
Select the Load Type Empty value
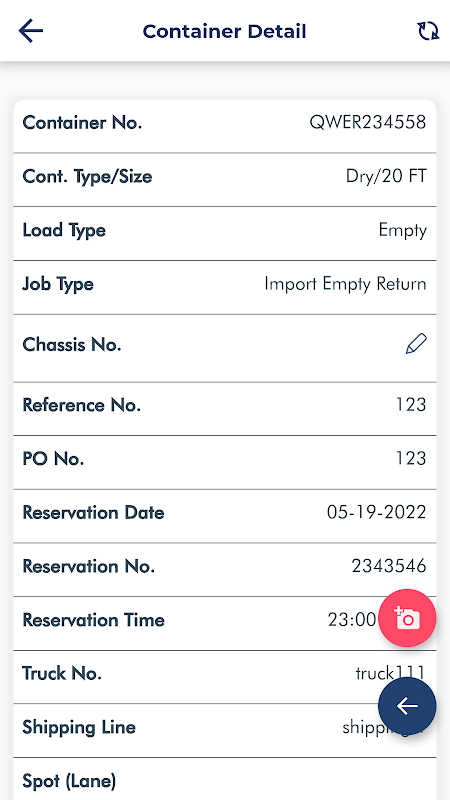coord(403,231)
